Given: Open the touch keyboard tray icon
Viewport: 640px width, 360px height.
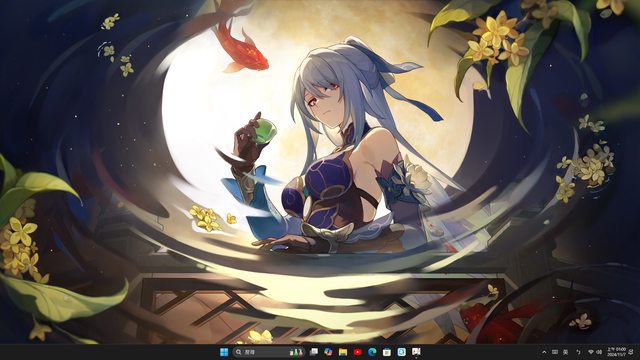Looking at the screenshot, I should (x=555, y=352).
